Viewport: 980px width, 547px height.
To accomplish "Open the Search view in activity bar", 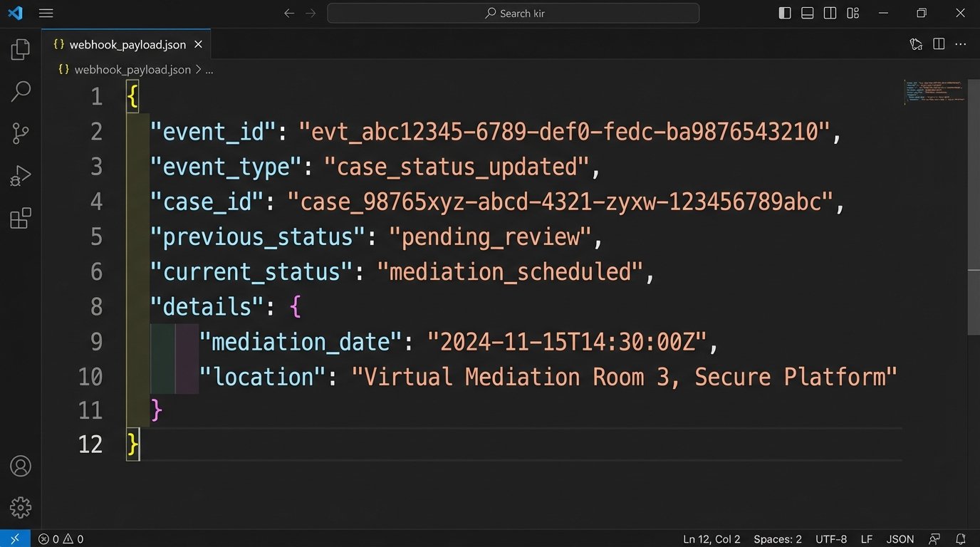I will tap(21, 91).
